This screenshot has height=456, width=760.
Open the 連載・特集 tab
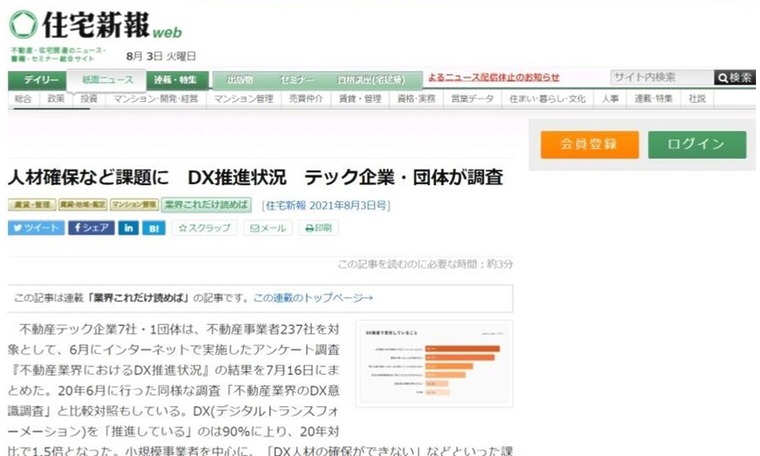176,80
